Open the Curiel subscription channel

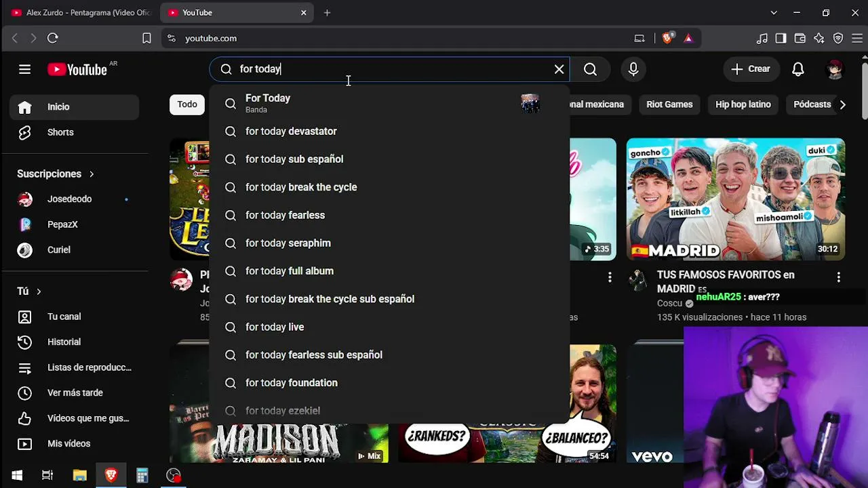[x=74, y=250]
